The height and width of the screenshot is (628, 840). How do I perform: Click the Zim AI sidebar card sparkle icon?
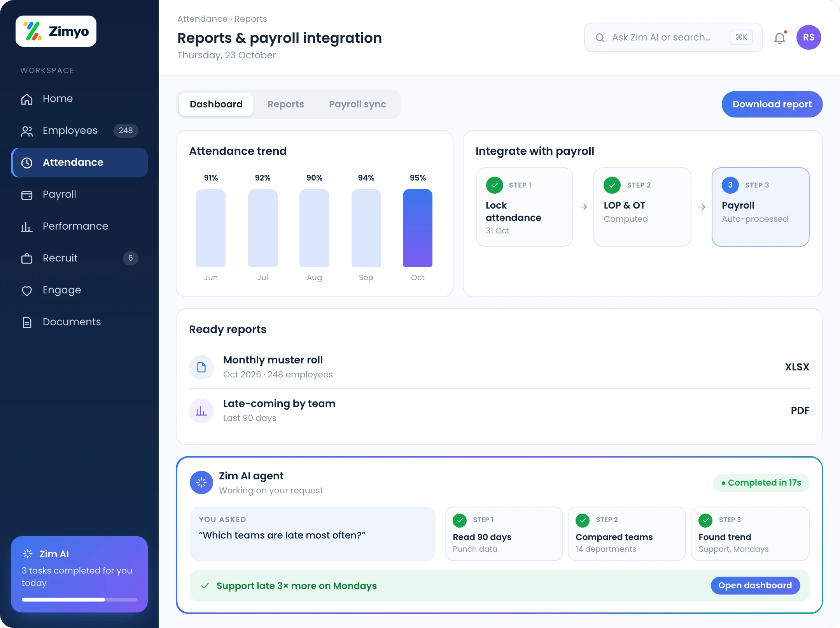pyautogui.click(x=28, y=554)
